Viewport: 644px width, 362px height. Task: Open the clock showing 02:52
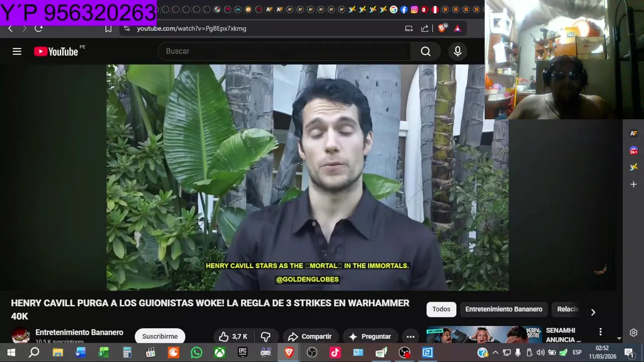[x=602, y=352]
